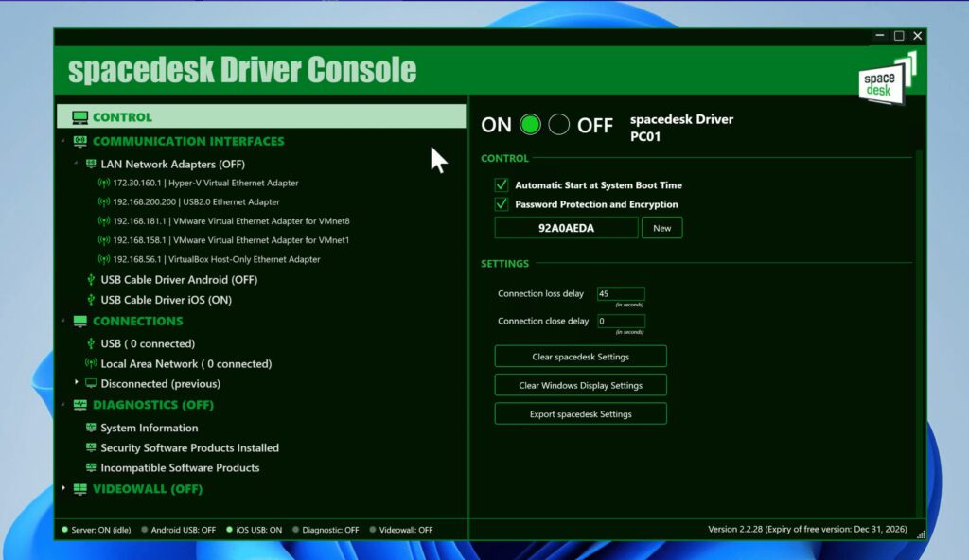This screenshot has width=969, height=560.
Task: Toggle Password Protection and Encryption checkbox
Action: point(502,204)
